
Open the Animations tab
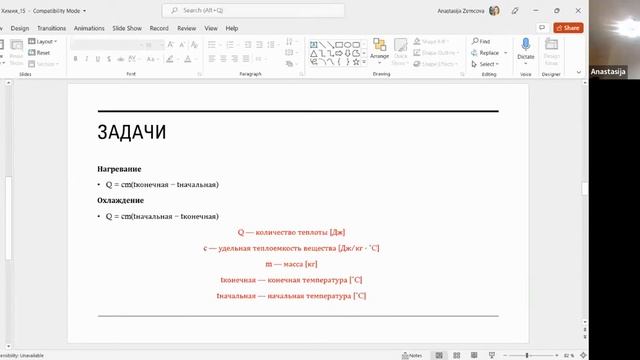coord(89,28)
